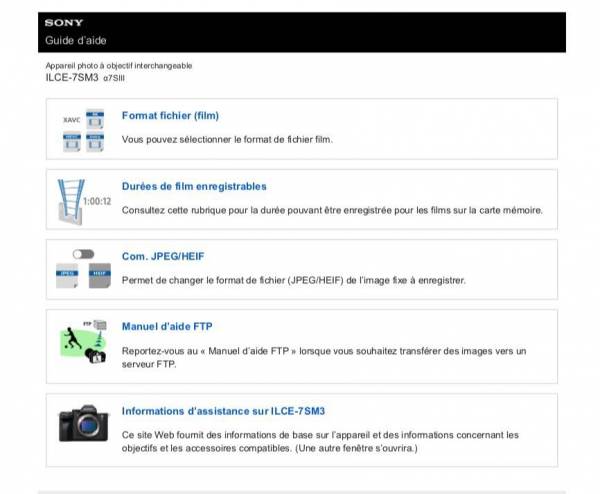
Task: Open the Com. JPEG/HEIF link
Action: click(x=163, y=256)
